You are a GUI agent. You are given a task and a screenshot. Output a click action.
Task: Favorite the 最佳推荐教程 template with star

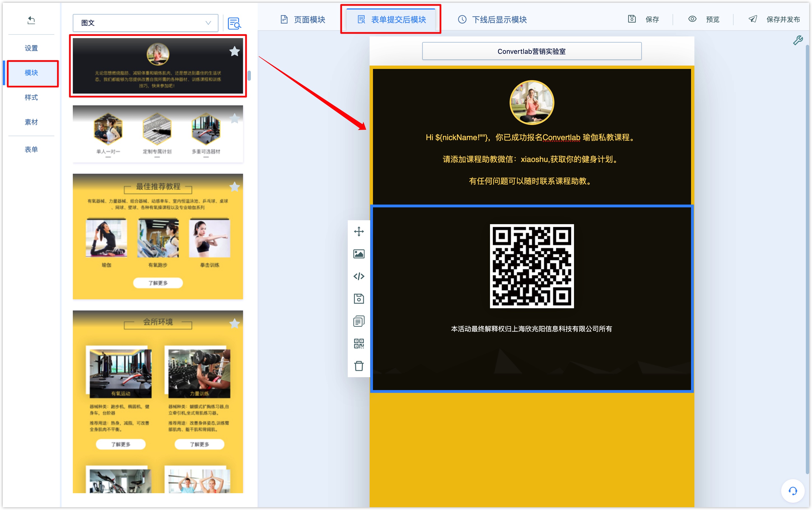coord(235,187)
